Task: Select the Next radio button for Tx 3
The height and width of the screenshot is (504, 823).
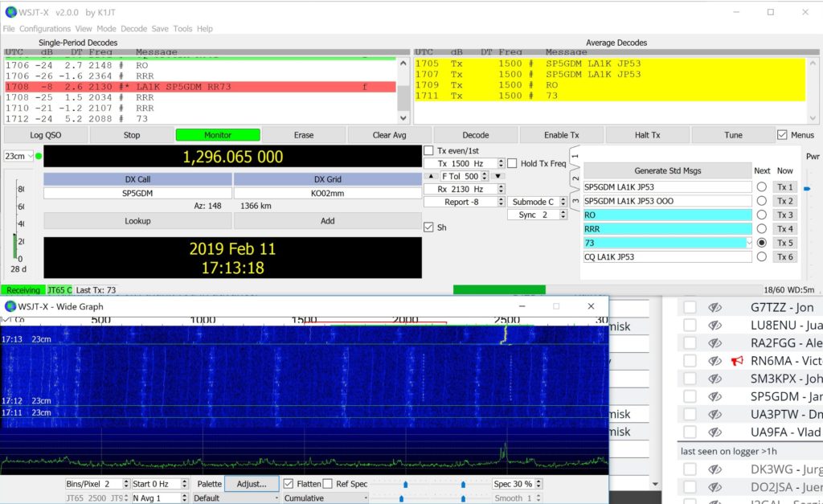Action: pos(760,215)
